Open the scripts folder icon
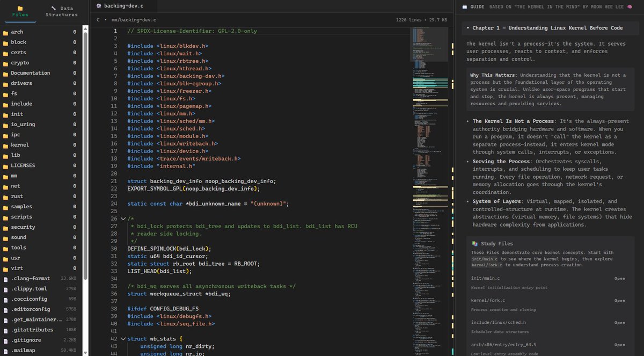This screenshot has width=644, height=356. 5,217
